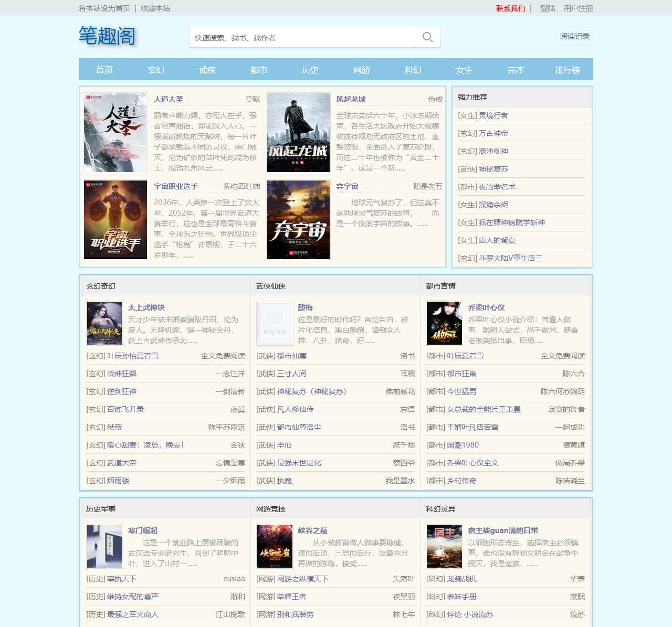Click the magnifying glass search icon
Screen dimensions: 672x627
click(427, 37)
